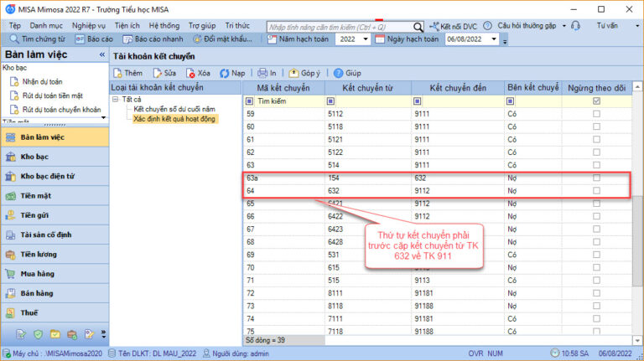Click the In (Print) icon
Screen dimensions: 644x361
tap(262, 73)
